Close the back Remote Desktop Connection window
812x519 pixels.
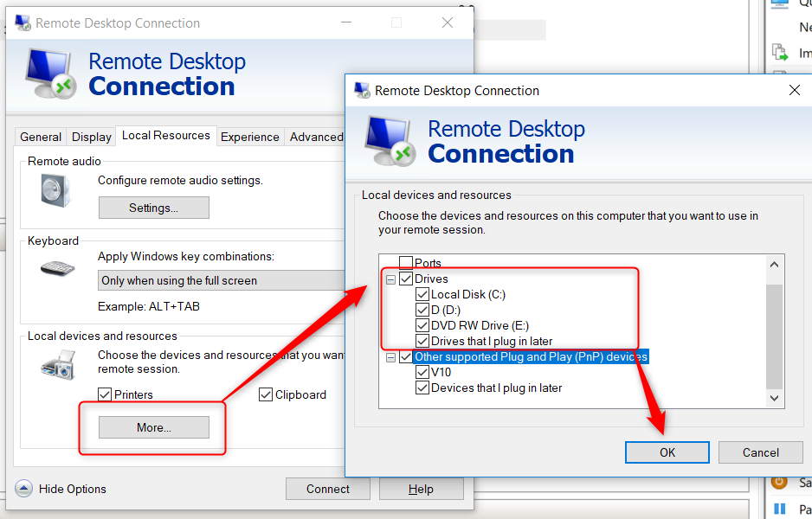pyautogui.click(x=448, y=22)
